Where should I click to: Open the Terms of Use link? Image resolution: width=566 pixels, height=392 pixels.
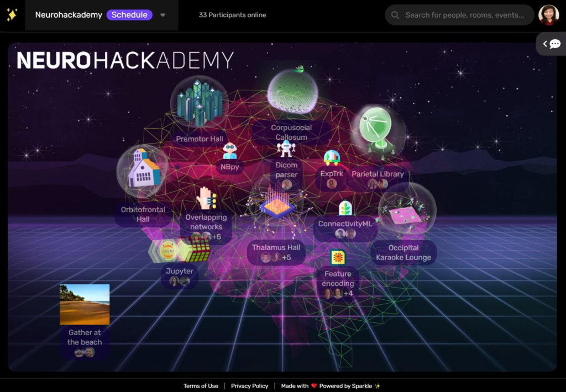[201, 386]
